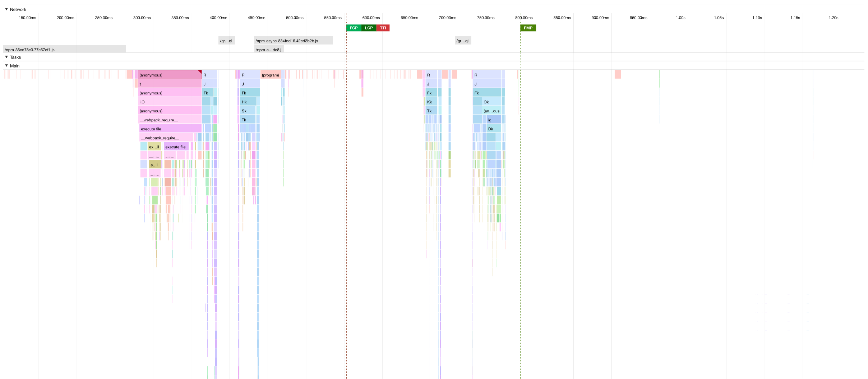
Task: Select the Sk frame
Action: click(248, 111)
